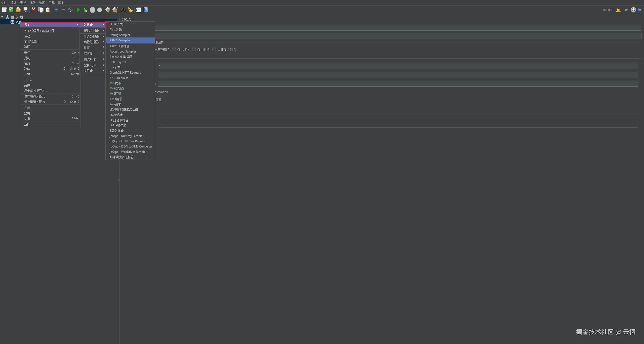Click the yellow warning triangle log icon
The height and width of the screenshot is (344, 644).
click(x=618, y=10)
